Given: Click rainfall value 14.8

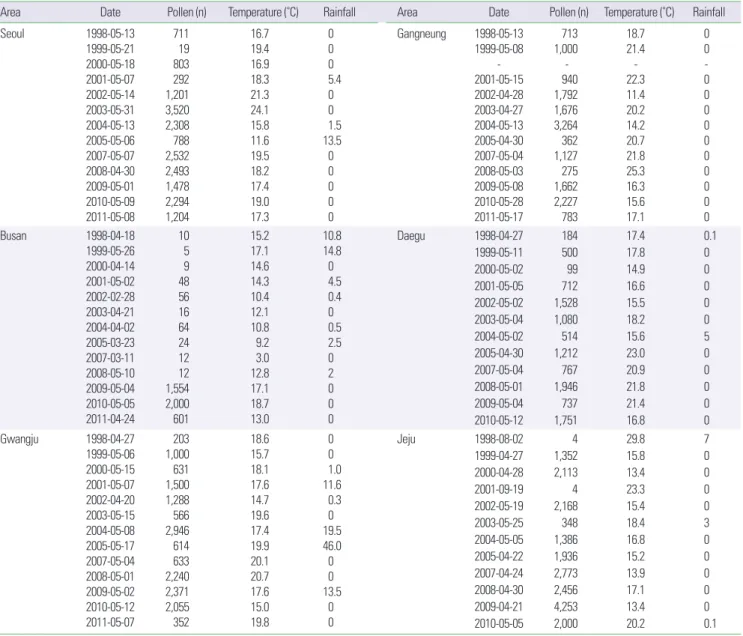Looking at the screenshot, I should click(332, 251).
